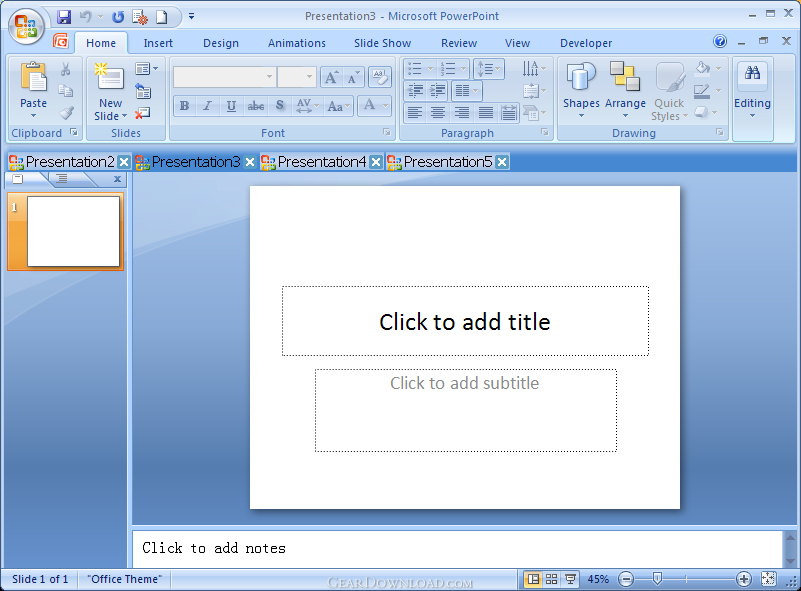Image resolution: width=801 pixels, height=591 pixels.
Task: Click the Format Painter brush
Action: [66, 112]
